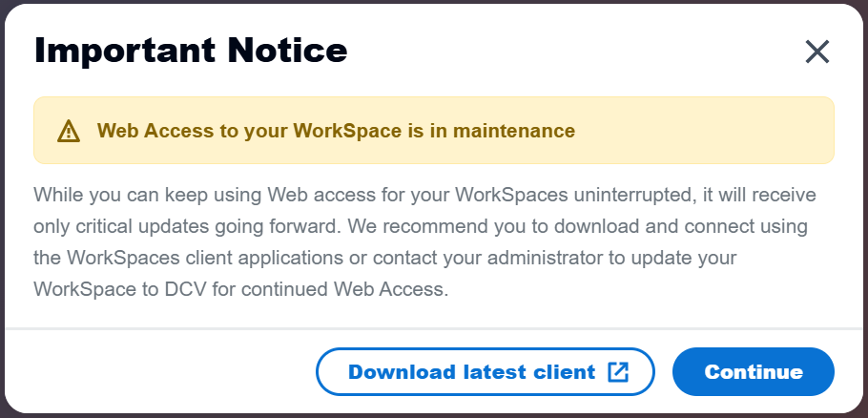The width and height of the screenshot is (868, 418).
Task: Click the external link icon
Action: pyautogui.click(x=618, y=372)
